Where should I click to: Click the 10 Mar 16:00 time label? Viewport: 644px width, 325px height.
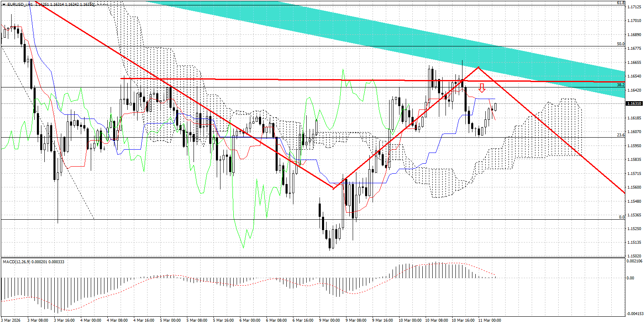coord(462,320)
